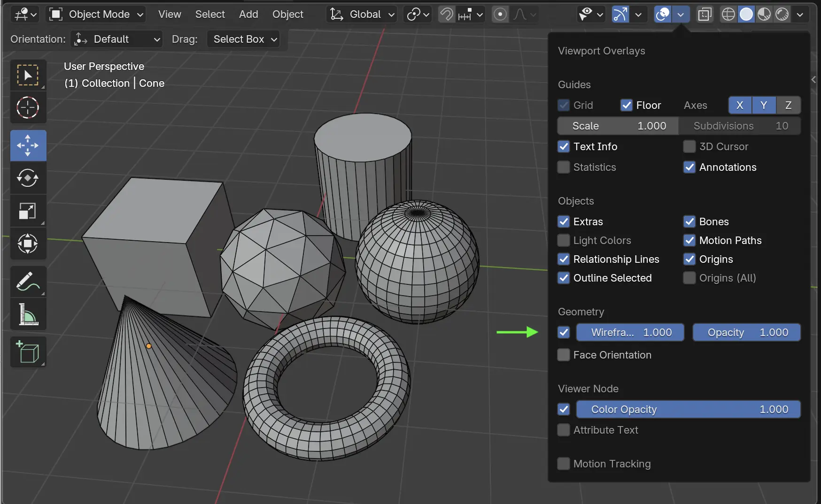Open the View menu
Screen dimensions: 821x504
pyautogui.click(x=170, y=15)
